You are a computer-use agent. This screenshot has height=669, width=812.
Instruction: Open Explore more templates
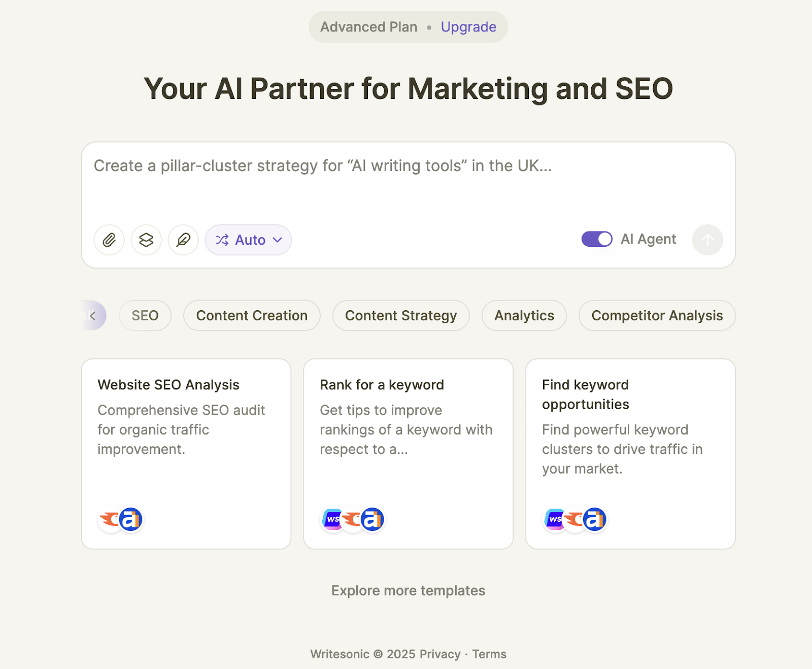click(409, 591)
